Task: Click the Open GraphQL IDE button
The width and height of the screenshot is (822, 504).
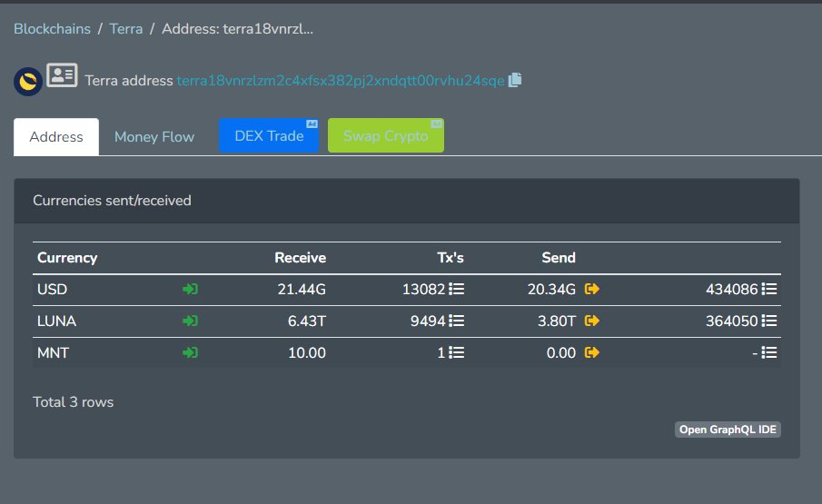Action: (x=728, y=430)
